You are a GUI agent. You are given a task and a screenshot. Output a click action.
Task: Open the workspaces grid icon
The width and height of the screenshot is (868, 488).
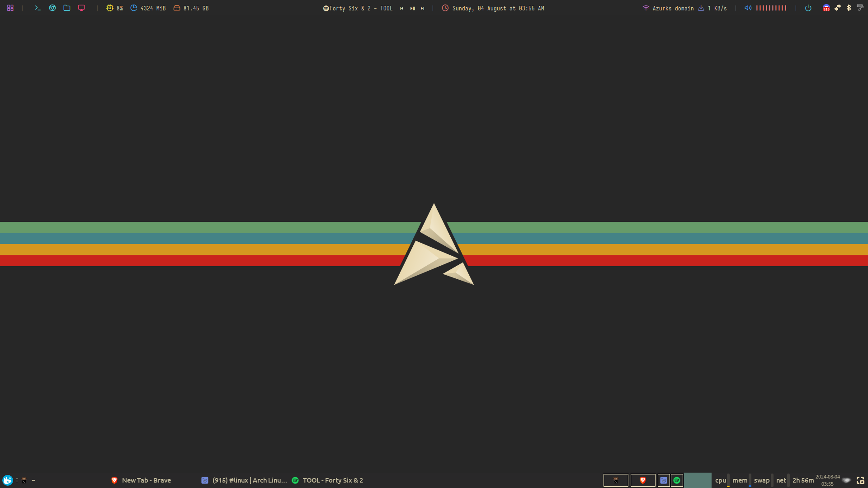(10, 8)
